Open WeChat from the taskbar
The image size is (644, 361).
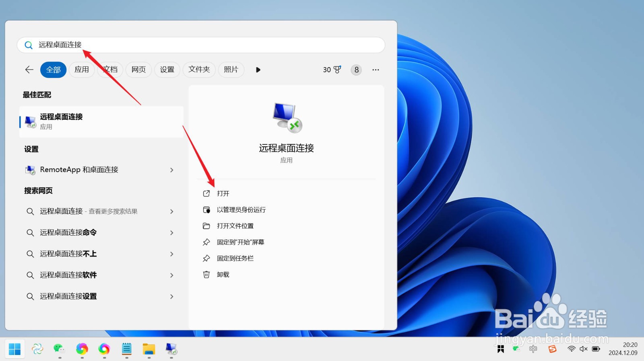point(59,349)
